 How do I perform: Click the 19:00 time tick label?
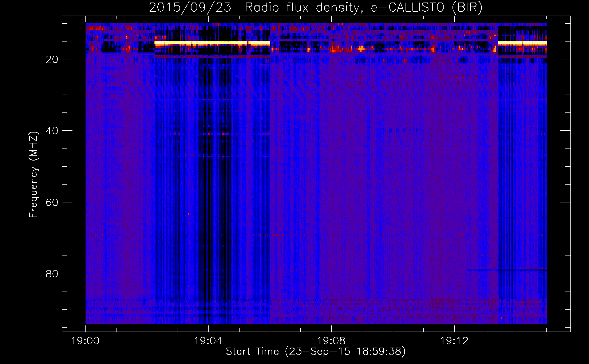85,341
